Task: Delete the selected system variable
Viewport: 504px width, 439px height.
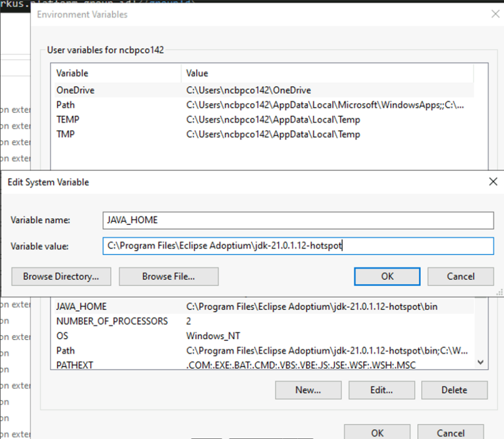Action: point(454,390)
